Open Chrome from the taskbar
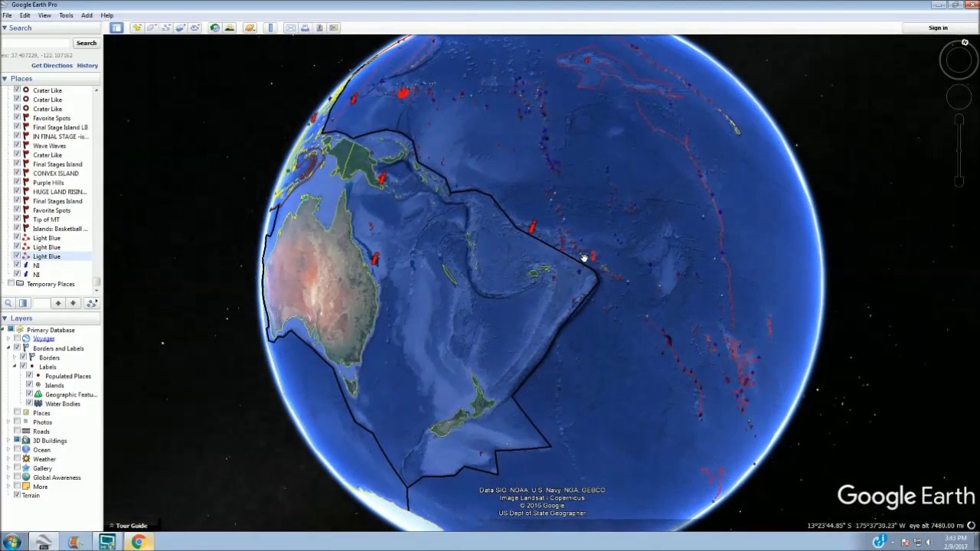 tap(139, 542)
